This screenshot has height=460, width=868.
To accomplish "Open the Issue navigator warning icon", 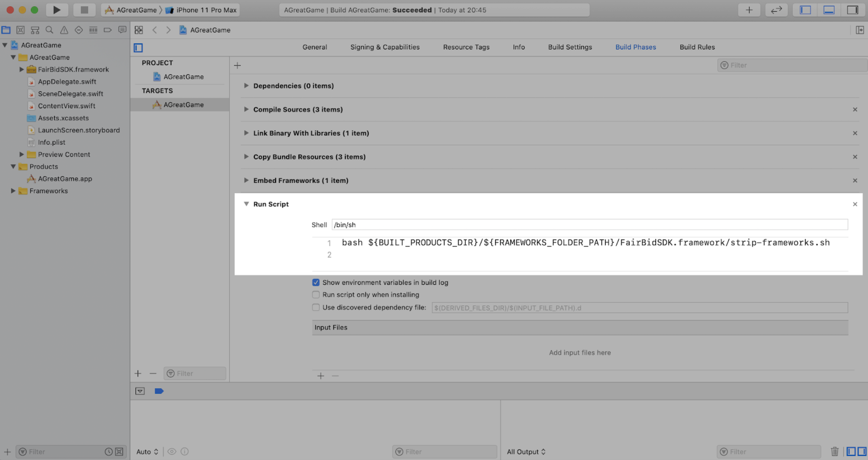I will 64,30.
